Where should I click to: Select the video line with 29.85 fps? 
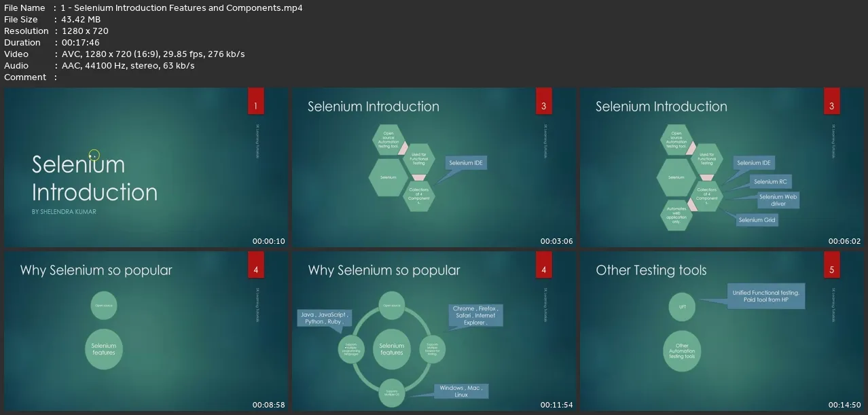153,54
